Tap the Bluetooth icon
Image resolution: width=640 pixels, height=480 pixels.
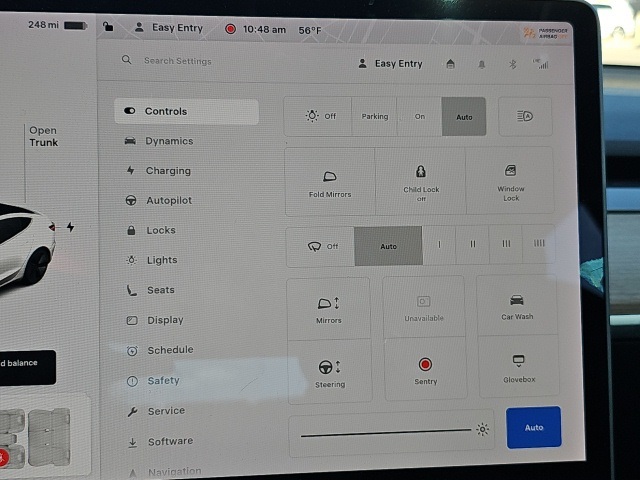tap(513, 64)
